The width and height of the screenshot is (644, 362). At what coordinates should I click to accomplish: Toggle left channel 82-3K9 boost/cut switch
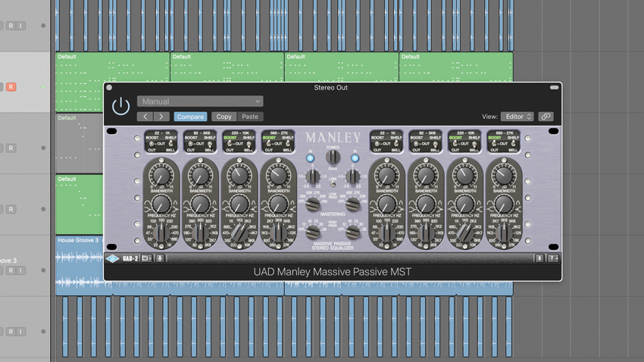(x=191, y=144)
